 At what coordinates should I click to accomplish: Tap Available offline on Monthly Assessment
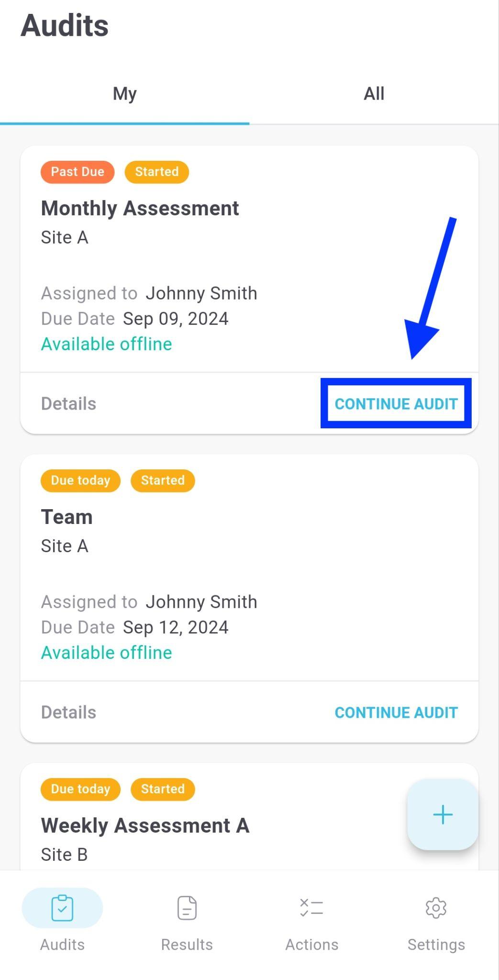pos(106,344)
